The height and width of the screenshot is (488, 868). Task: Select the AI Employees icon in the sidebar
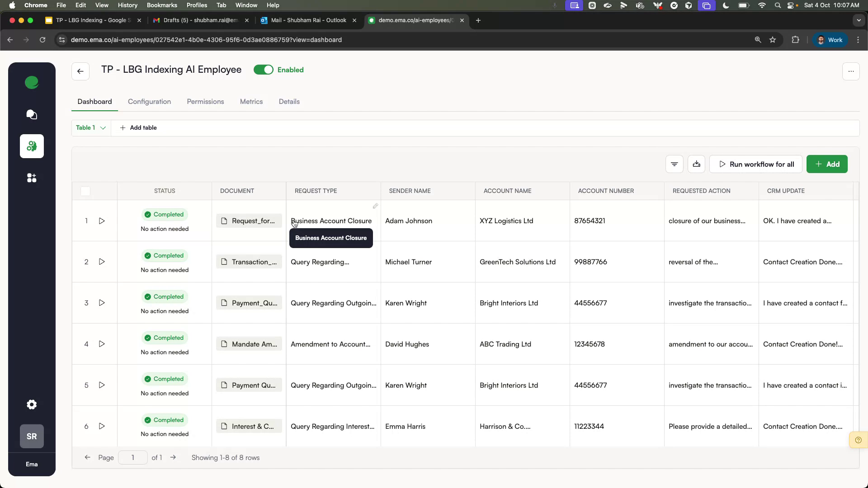coord(32,146)
